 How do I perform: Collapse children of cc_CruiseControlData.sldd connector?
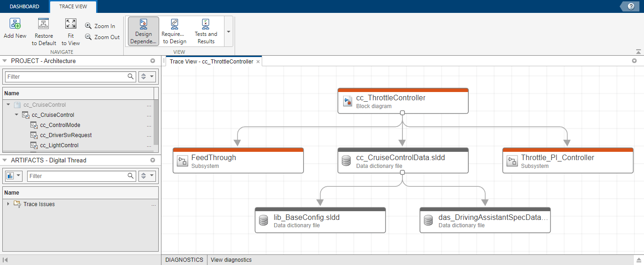[402, 173]
